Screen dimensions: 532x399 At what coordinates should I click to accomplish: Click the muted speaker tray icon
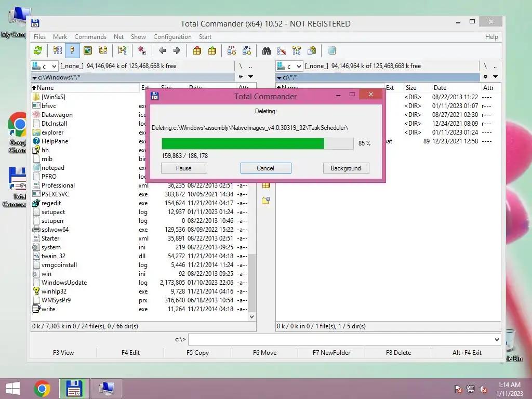pos(483,389)
